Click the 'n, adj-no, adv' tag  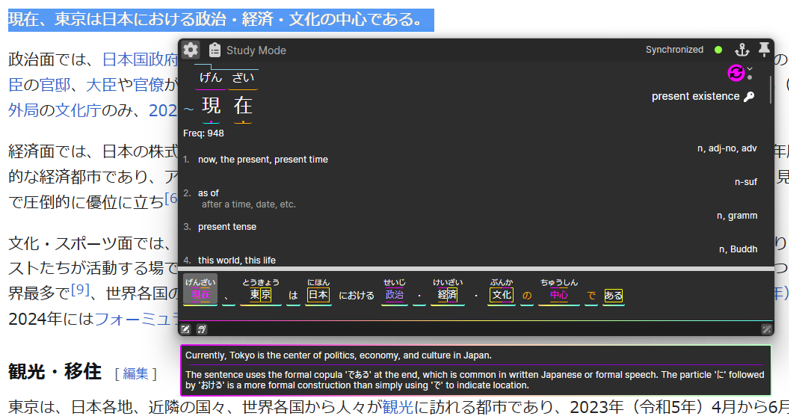[727, 148]
